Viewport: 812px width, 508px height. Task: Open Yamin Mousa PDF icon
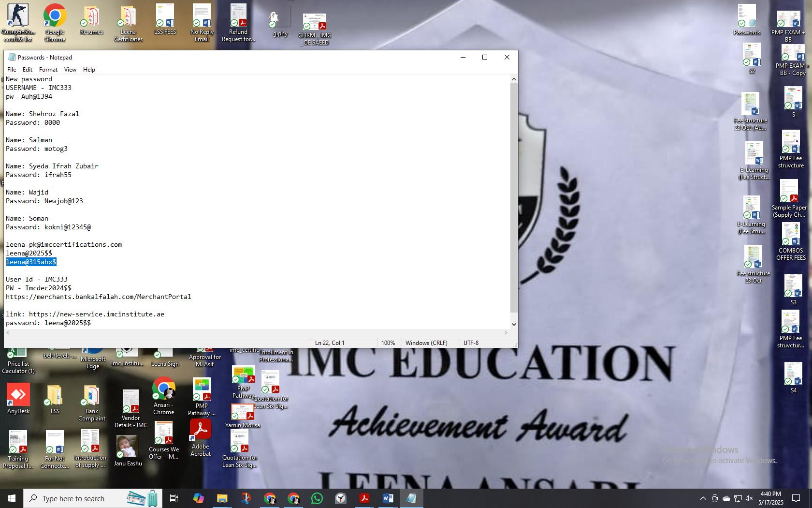[243, 416]
